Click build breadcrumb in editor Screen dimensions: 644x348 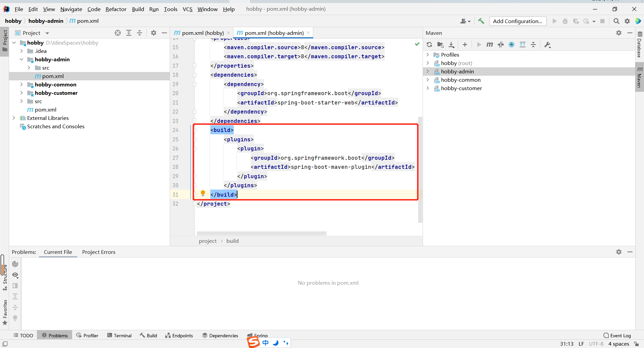232,241
